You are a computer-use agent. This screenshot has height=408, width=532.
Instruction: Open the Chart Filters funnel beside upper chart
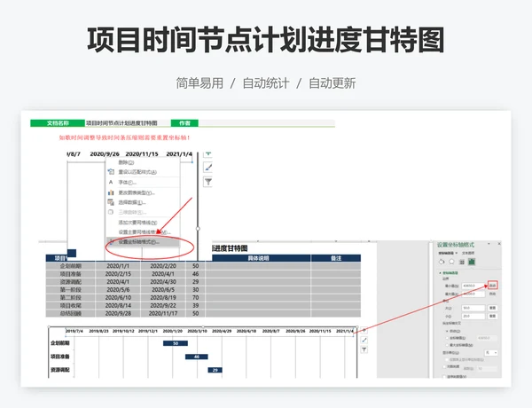coord(208,182)
